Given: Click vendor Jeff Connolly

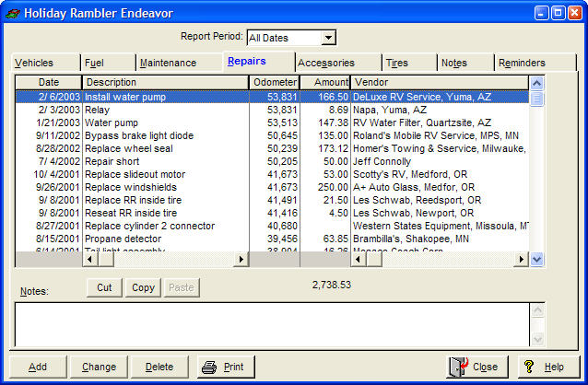Looking at the screenshot, I should point(382,161).
